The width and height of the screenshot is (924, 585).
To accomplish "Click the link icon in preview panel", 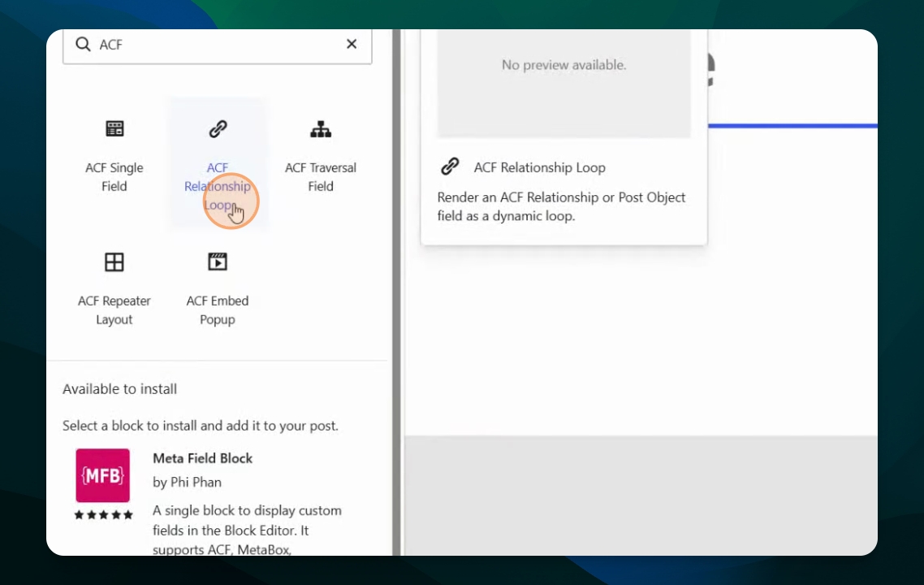I will [x=450, y=167].
